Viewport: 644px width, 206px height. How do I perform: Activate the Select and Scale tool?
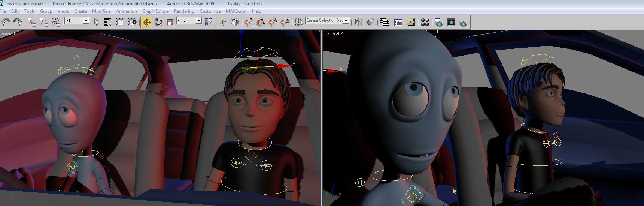[170, 22]
